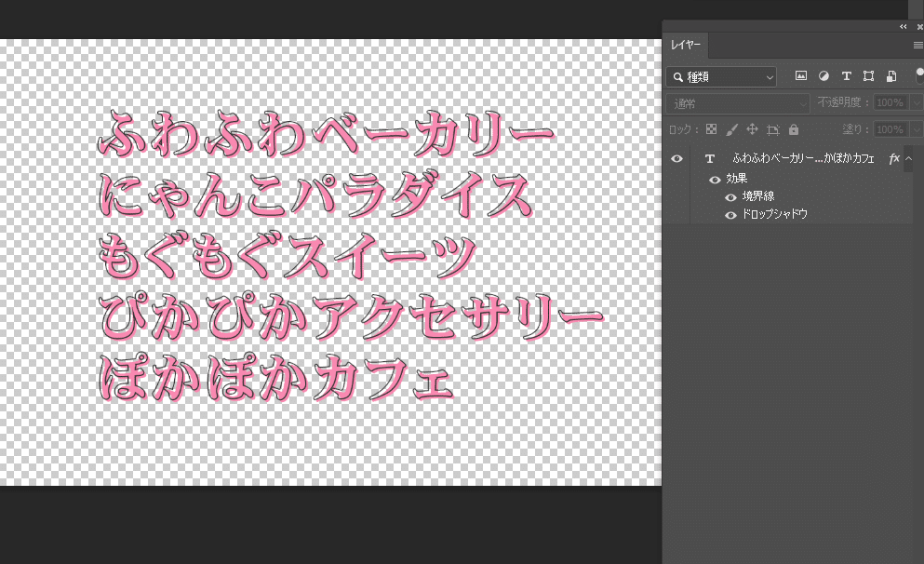Click the 塗り fill value field
The height and width of the screenshot is (564, 924).
[x=891, y=129]
